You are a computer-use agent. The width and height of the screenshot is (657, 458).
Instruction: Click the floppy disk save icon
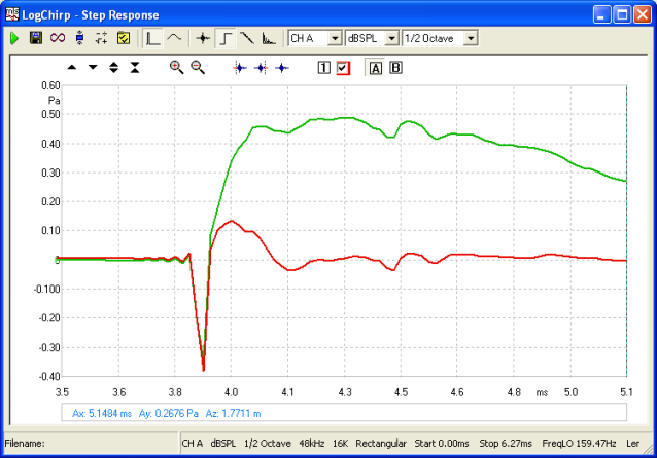click(x=36, y=38)
